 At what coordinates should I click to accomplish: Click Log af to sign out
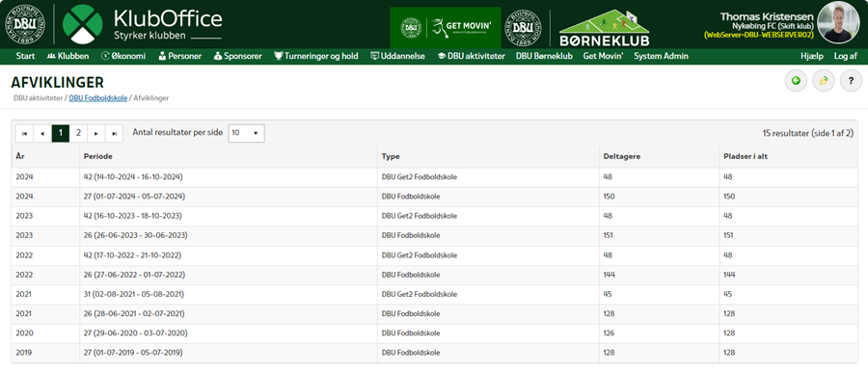point(846,56)
